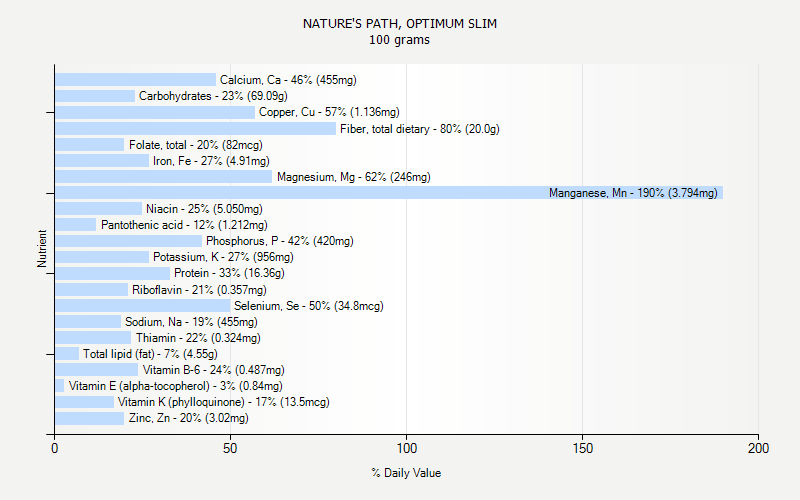Click the x-axis tick label 100
This screenshot has height=500, width=800.
pos(407,448)
